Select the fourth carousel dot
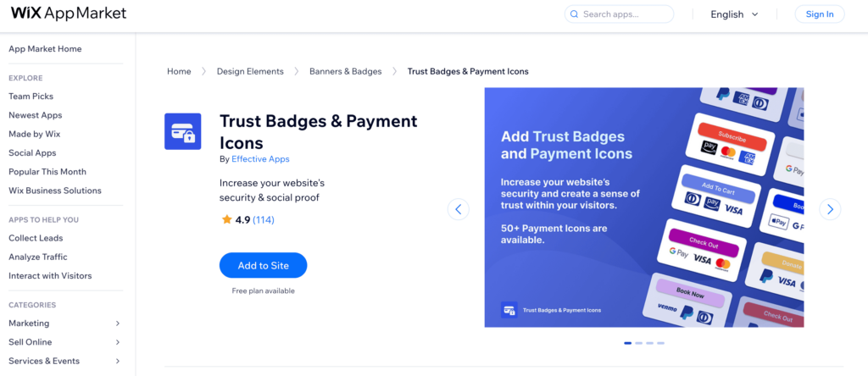 [660, 343]
